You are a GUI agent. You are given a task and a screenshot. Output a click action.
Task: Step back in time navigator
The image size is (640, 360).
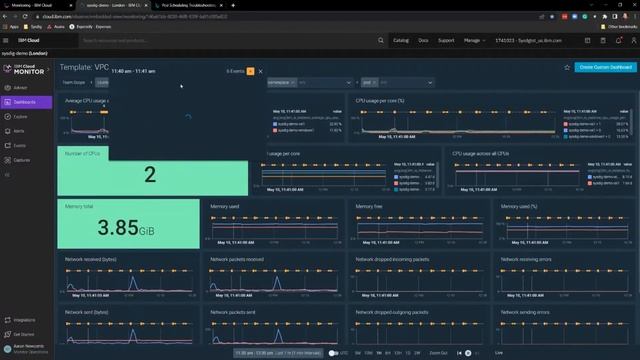click(x=459, y=353)
